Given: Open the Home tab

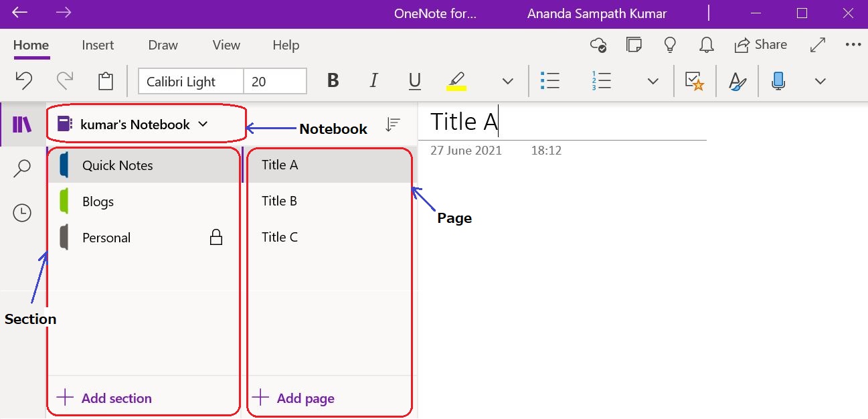Looking at the screenshot, I should 31,46.
